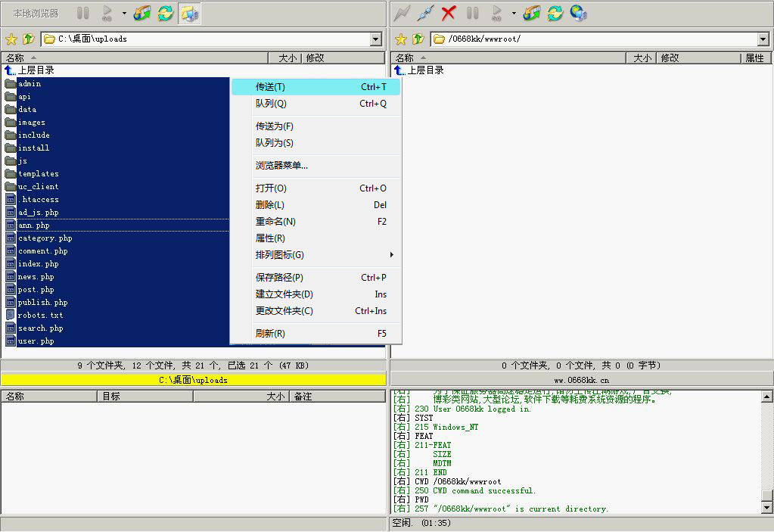Expand the remote path dropdown arrow
The image size is (774, 532).
[x=763, y=39]
